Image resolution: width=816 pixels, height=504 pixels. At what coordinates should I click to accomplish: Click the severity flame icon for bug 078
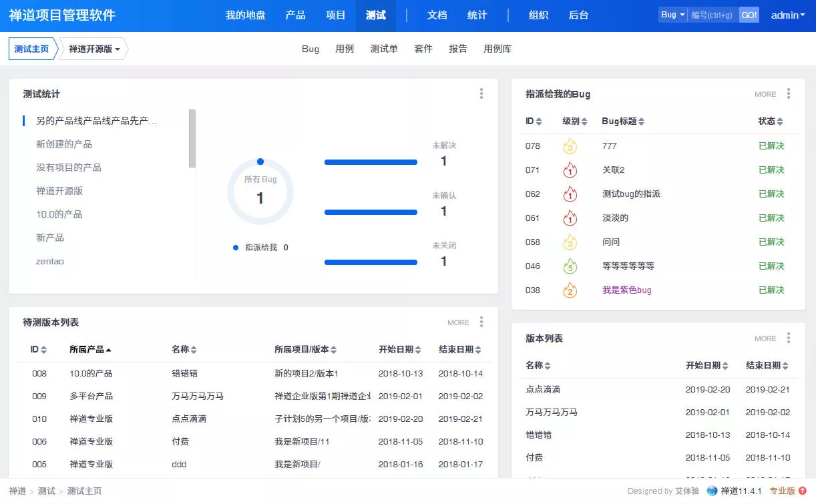570,146
